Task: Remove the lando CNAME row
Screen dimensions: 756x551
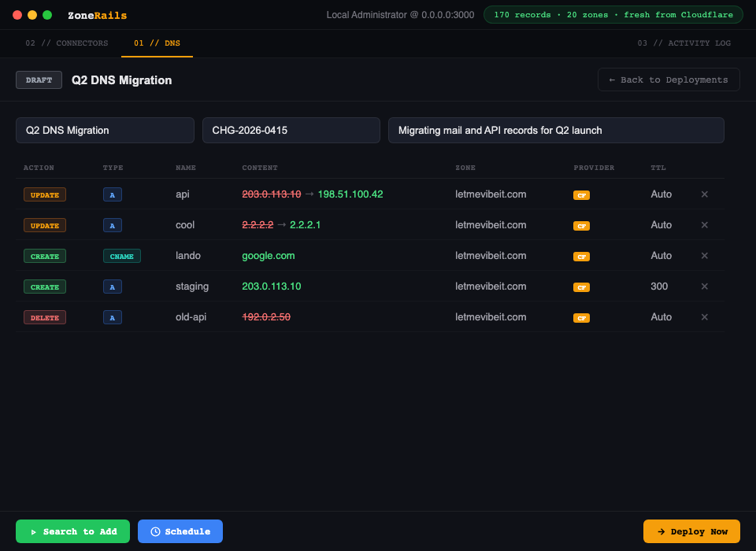Action: [704, 256]
